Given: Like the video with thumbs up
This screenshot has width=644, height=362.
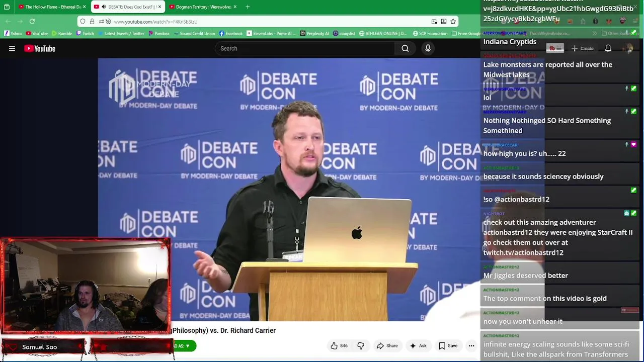Looking at the screenshot, I should pyautogui.click(x=334, y=346).
